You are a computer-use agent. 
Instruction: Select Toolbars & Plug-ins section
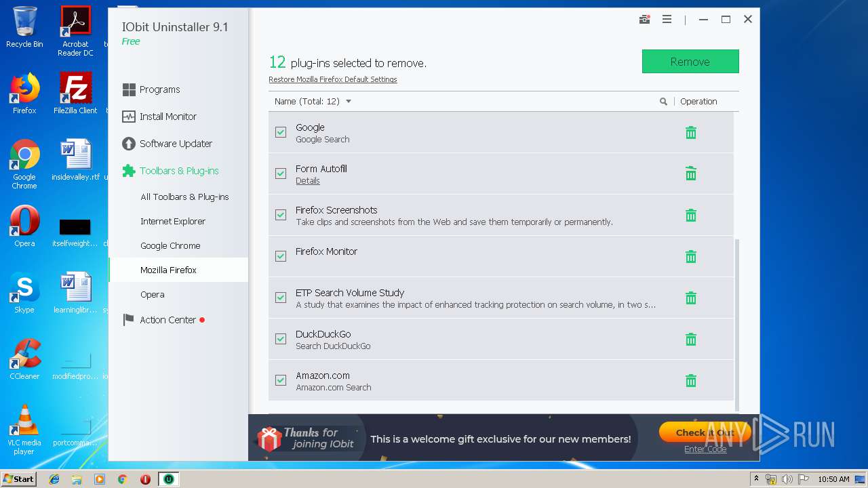pos(170,171)
